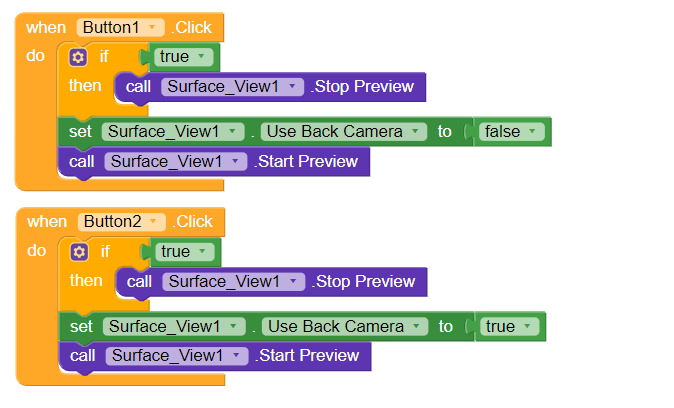
Task: Open the Button1 component dropdown
Action: (x=120, y=28)
